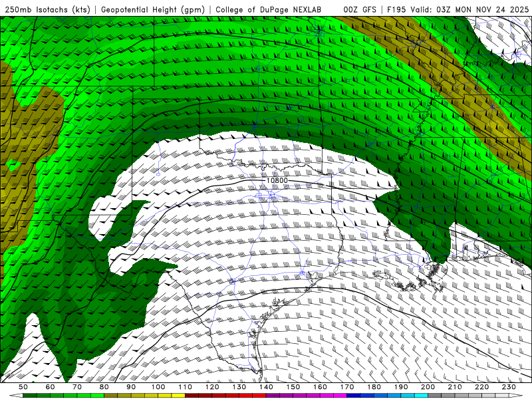Click the 180 kts legend value

click(374, 387)
